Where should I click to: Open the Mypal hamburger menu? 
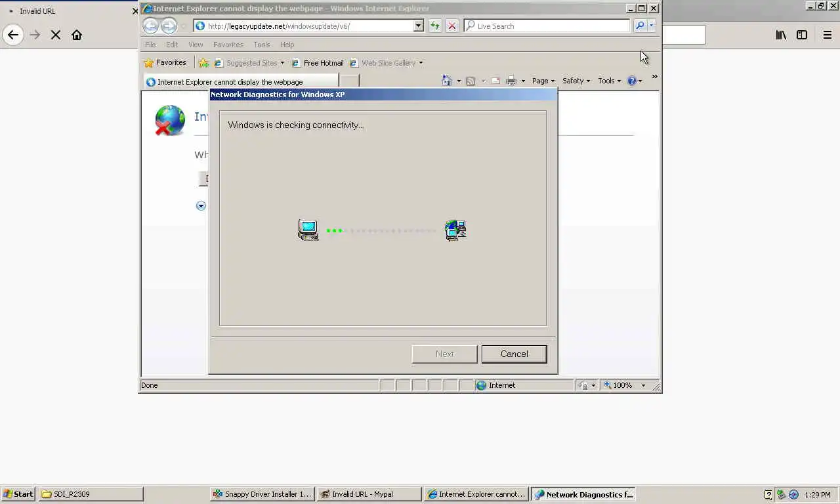(828, 35)
